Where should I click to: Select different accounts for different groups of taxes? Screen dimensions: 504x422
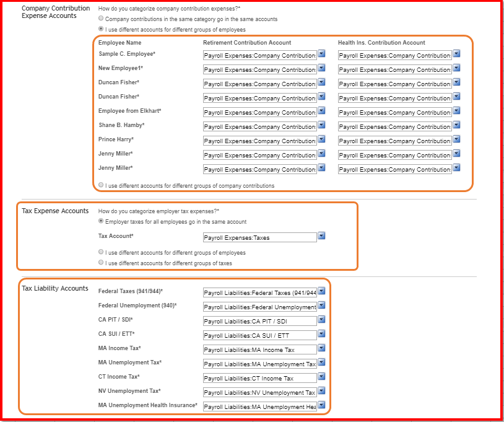(100, 262)
